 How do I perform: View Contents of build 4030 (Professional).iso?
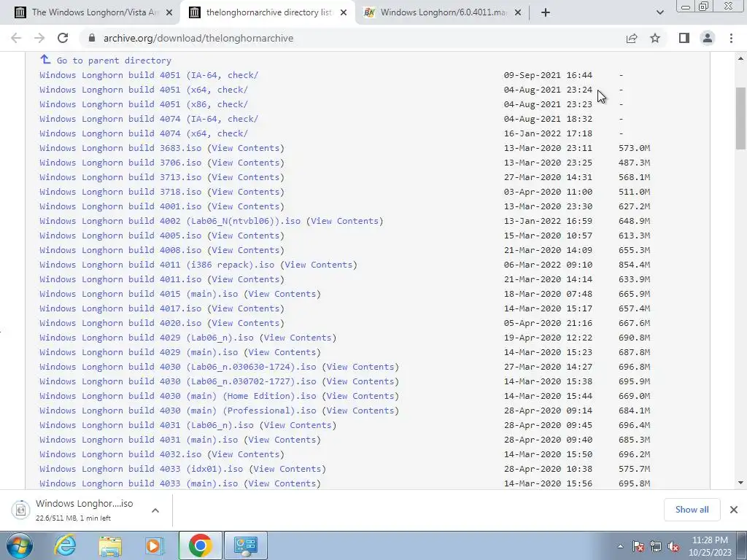(360, 411)
